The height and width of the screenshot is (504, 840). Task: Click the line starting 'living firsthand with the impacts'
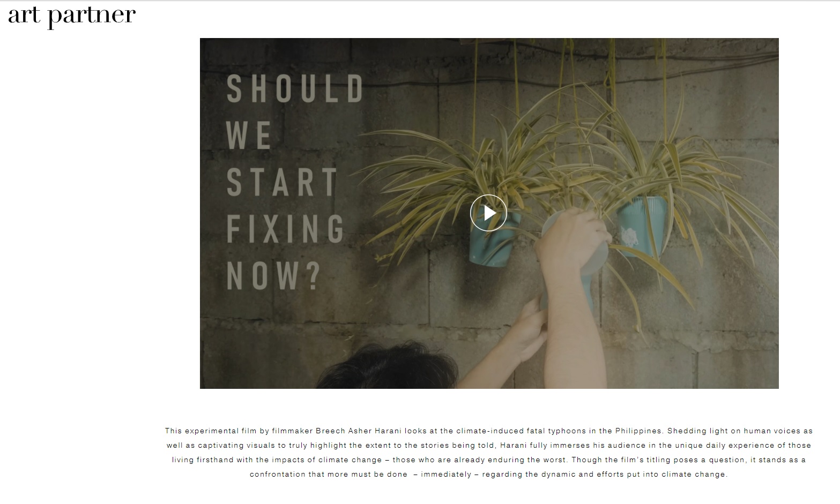click(x=489, y=460)
